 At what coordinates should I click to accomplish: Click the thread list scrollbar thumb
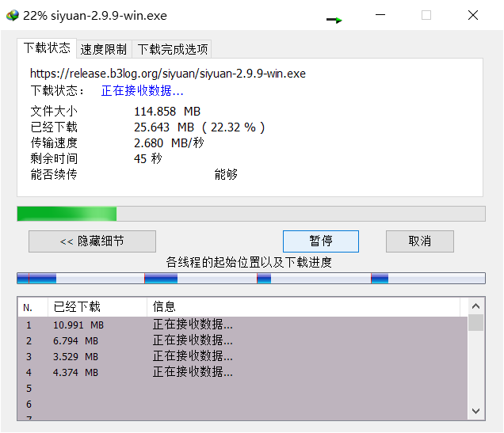(476, 323)
